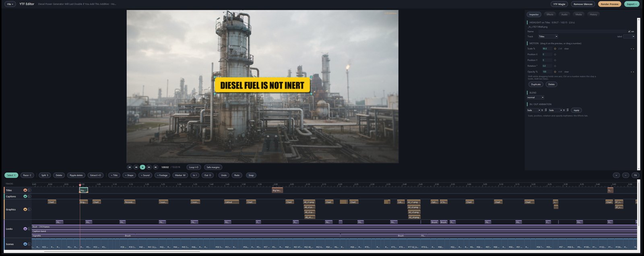Click the Split S button
The width and height of the screenshot is (644, 256).
45,175
